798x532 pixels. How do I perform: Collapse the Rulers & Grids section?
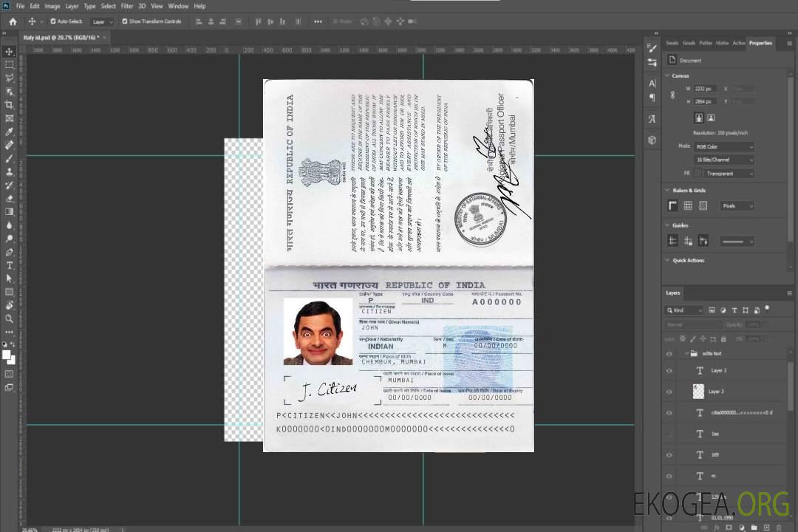667,191
